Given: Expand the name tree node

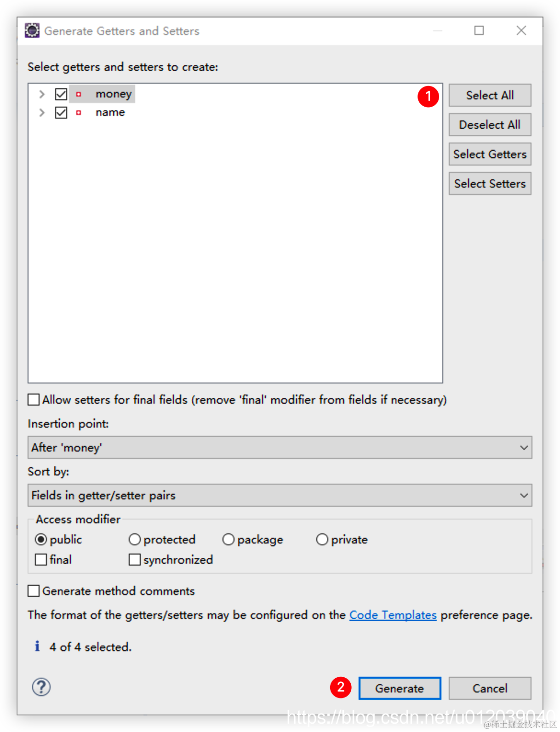Looking at the screenshot, I should 42,113.
